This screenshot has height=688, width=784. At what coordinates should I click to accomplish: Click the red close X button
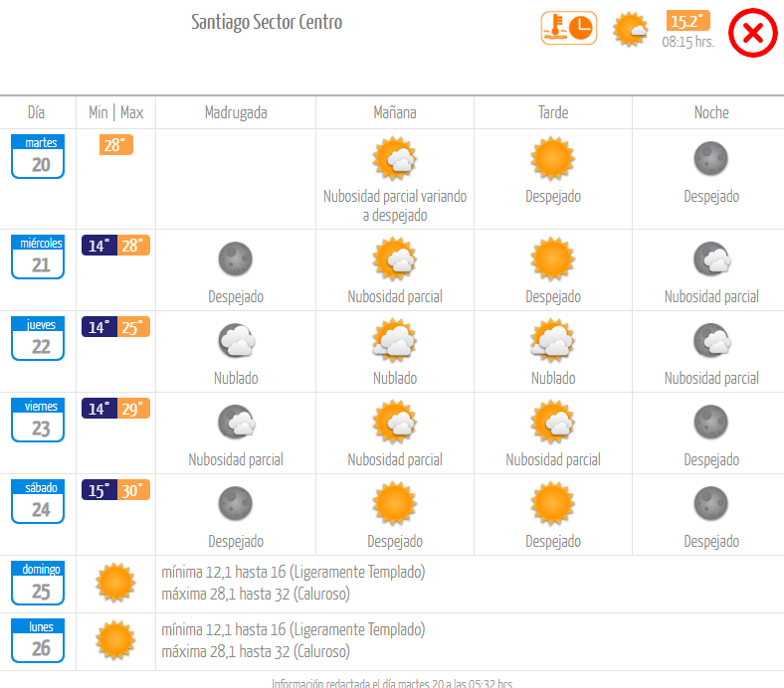coord(752,33)
